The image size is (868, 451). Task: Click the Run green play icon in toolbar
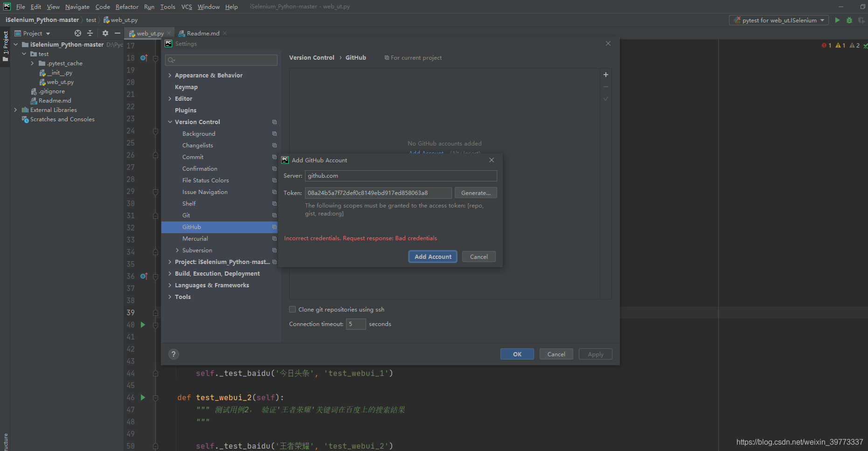[x=837, y=20]
